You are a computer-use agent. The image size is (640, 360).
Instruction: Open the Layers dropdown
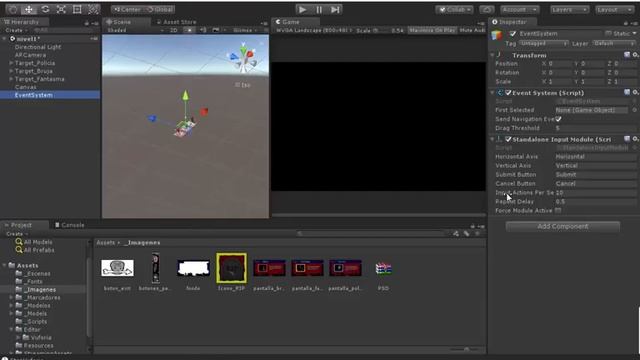pyautogui.click(x=569, y=9)
